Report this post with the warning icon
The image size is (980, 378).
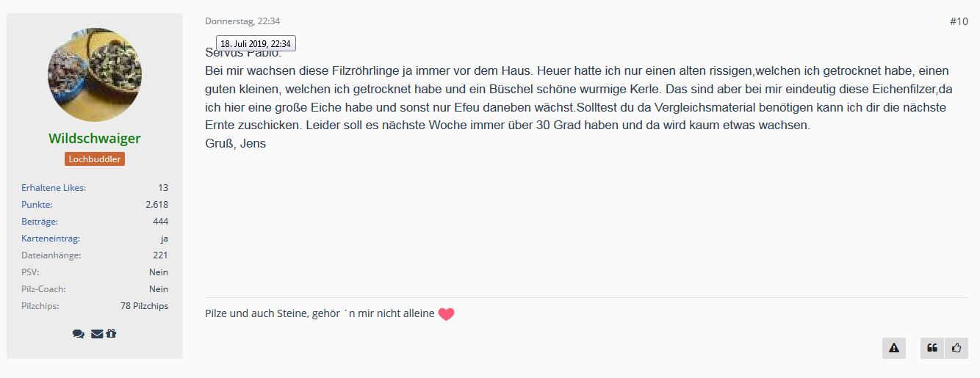coord(894,348)
